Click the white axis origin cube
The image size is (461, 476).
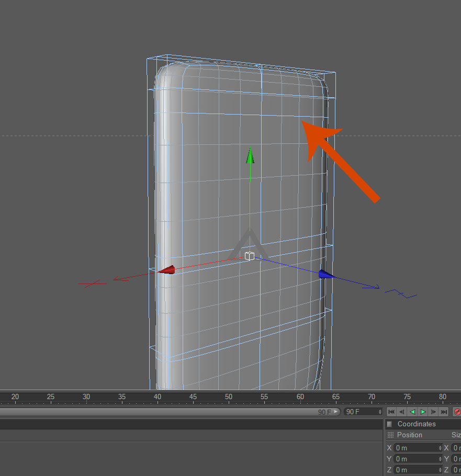[249, 256]
